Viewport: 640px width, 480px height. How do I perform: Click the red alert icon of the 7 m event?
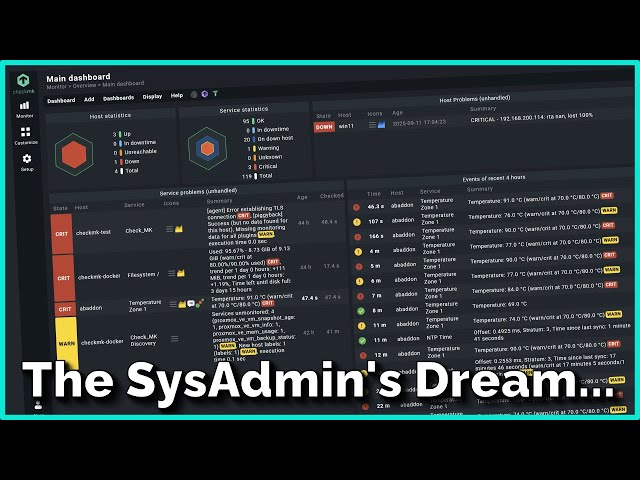[360, 296]
